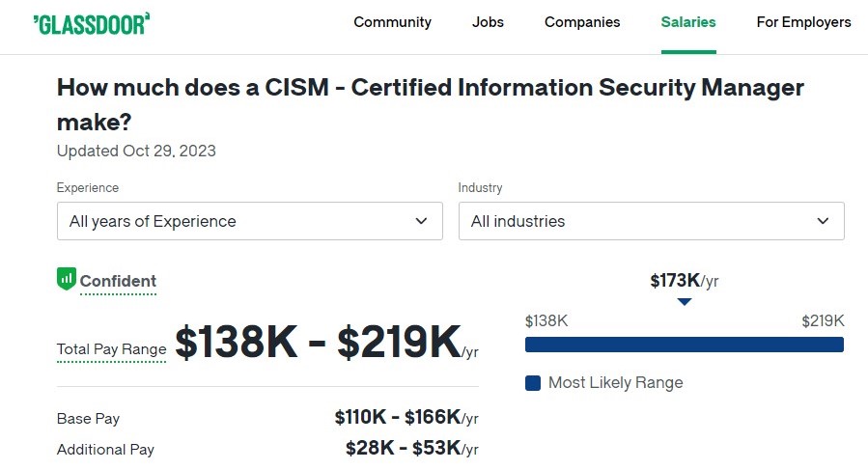Open the Companies navigation link

pos(582,22)
